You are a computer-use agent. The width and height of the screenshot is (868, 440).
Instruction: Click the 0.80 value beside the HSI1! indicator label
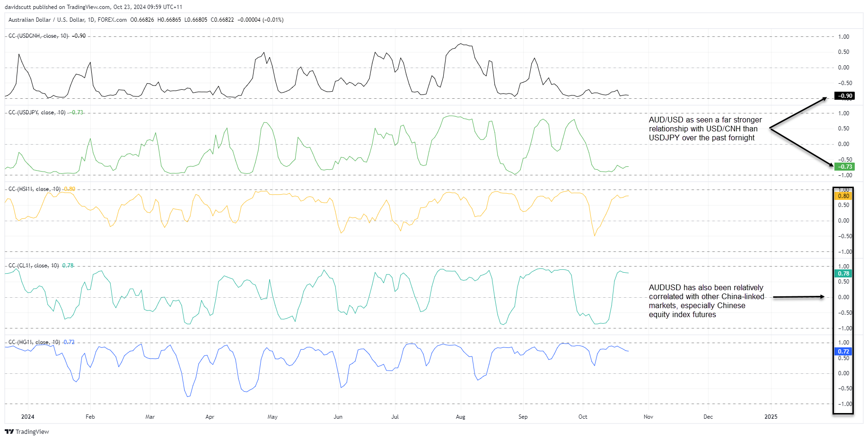pyautogui.click(x=70, y=189)
